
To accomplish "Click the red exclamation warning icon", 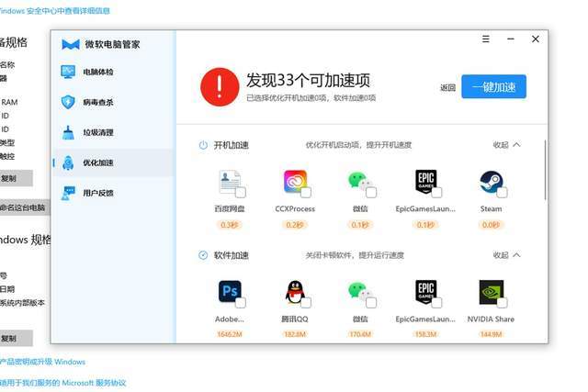I will (220, 86).
